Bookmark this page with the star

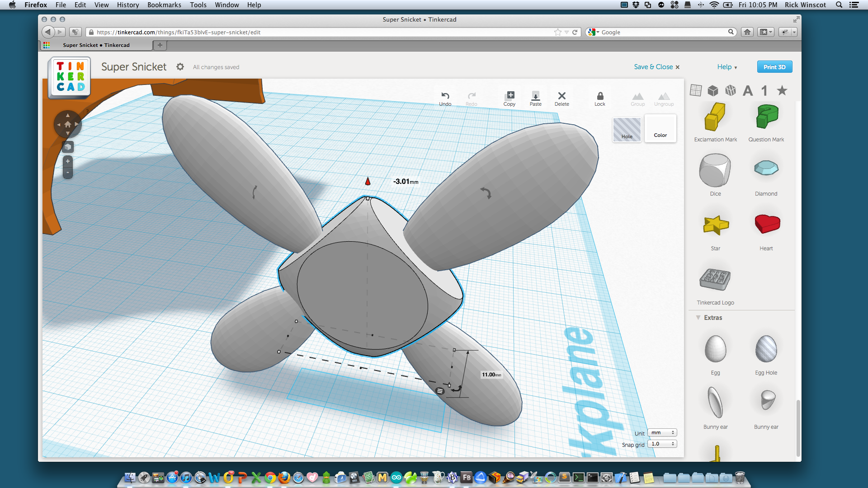pyautogui.click(x=558, y=32)
